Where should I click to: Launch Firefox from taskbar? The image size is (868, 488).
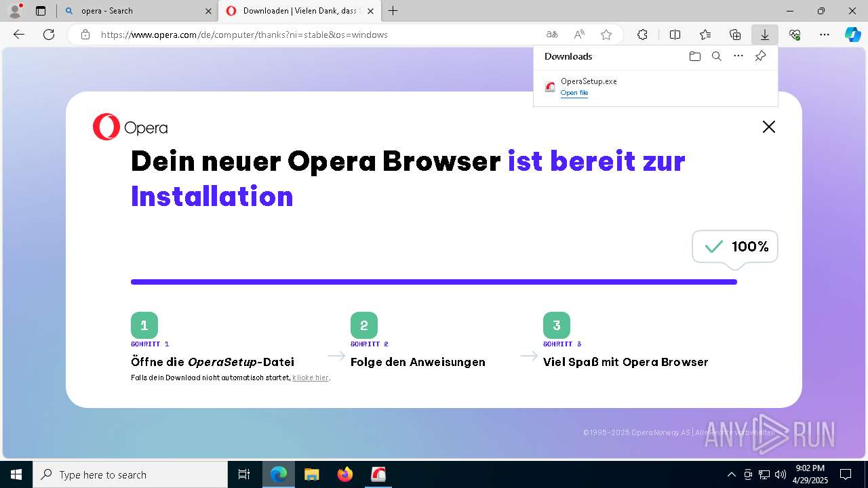tap(345, 474)
